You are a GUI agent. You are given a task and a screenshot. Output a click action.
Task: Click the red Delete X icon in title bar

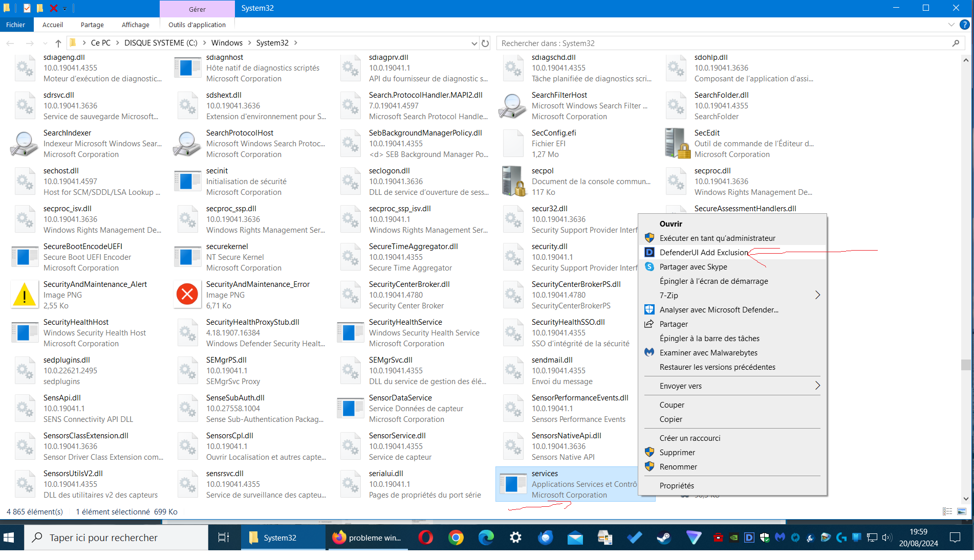[53, 8]
